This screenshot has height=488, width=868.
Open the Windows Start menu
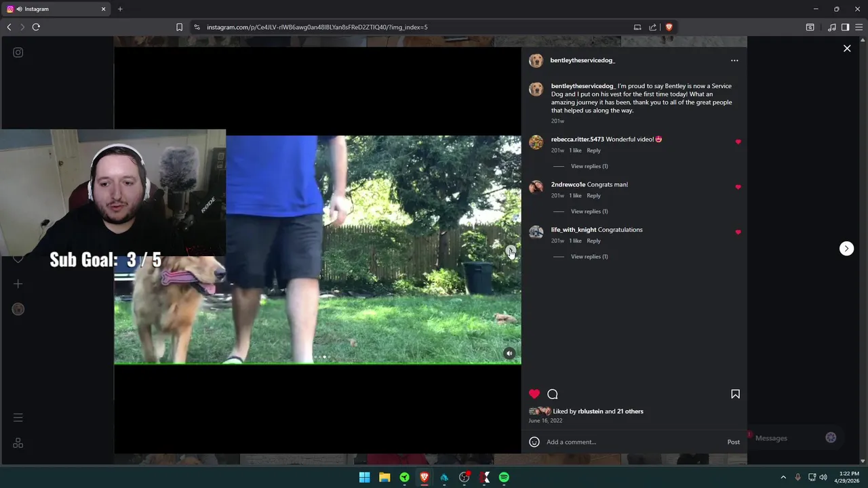pyautogui.click(x=364, y=477)
